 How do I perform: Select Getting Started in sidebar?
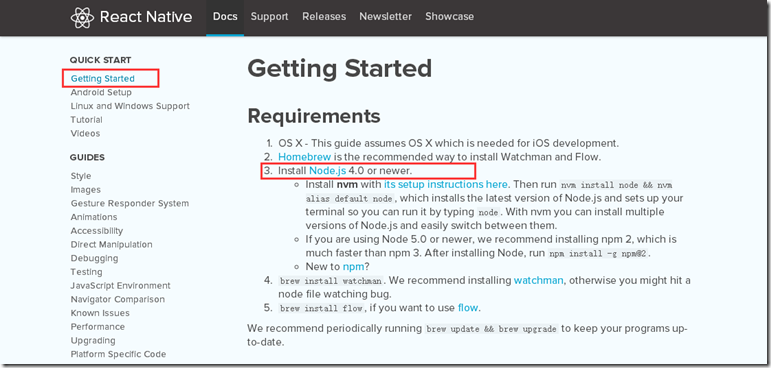tap(103, 79)
